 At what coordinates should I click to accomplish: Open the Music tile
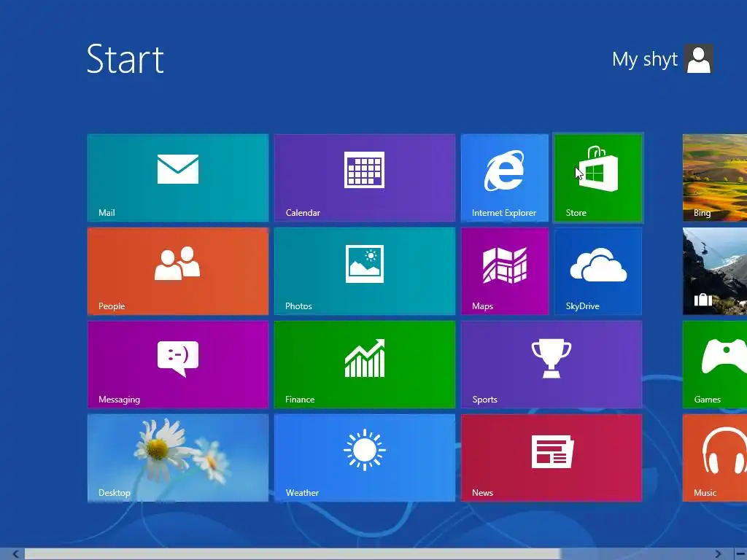[x=715, y=458]
